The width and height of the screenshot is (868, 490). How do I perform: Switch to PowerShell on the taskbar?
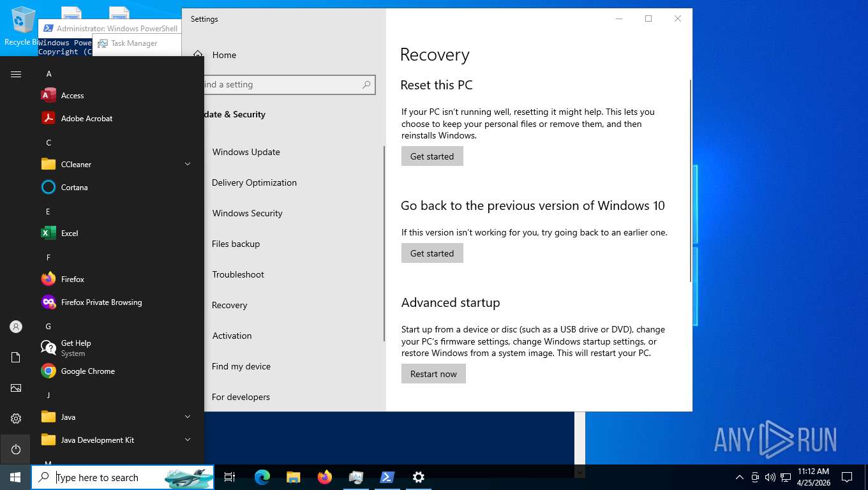click(x=387, y=477)
